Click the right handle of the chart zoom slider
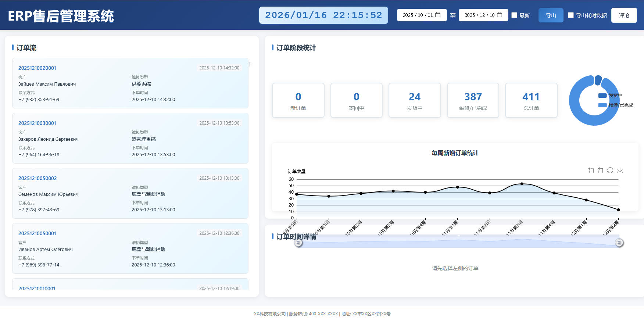644x319 pixels. coord(619,243)
